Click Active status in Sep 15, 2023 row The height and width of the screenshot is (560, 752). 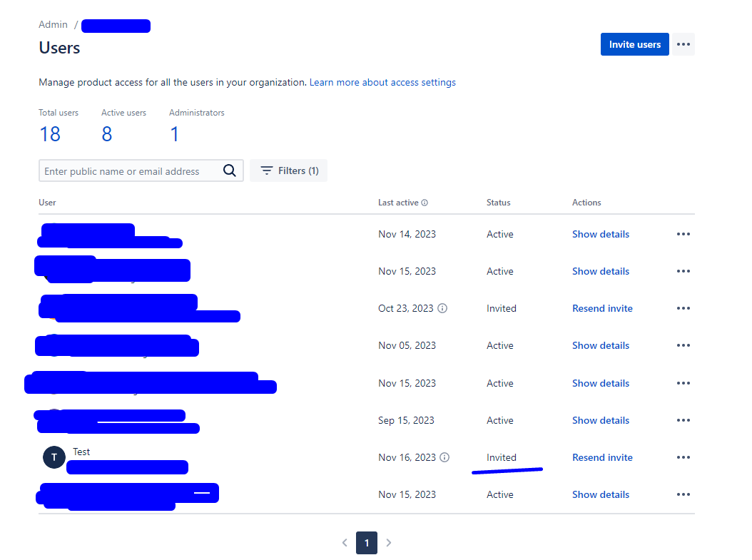click(x=499, y=420)
